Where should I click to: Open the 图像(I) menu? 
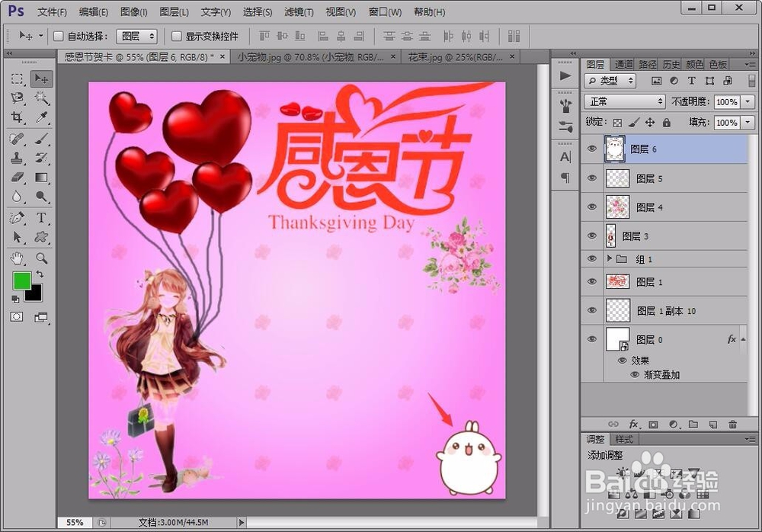133,11
